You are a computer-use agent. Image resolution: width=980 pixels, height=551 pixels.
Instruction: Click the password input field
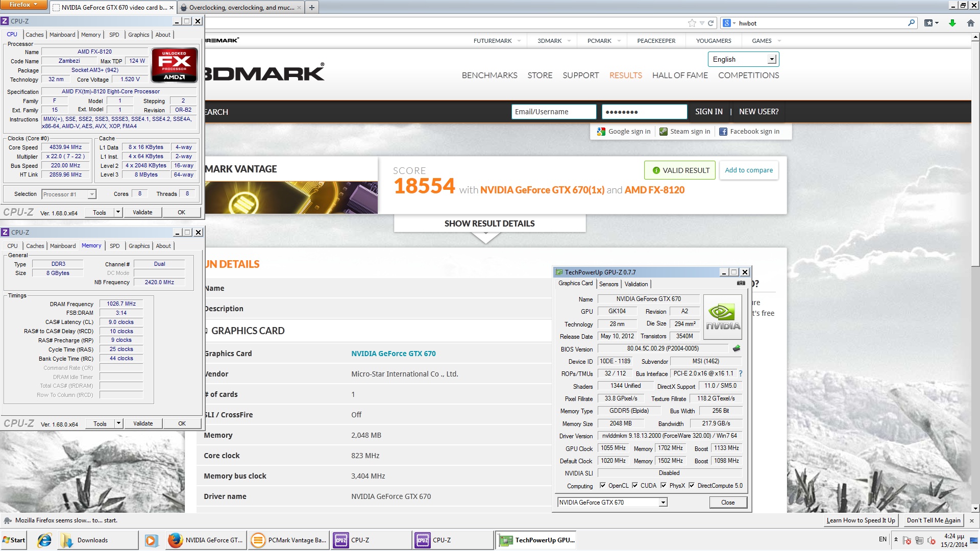click(x=644, y=112)
